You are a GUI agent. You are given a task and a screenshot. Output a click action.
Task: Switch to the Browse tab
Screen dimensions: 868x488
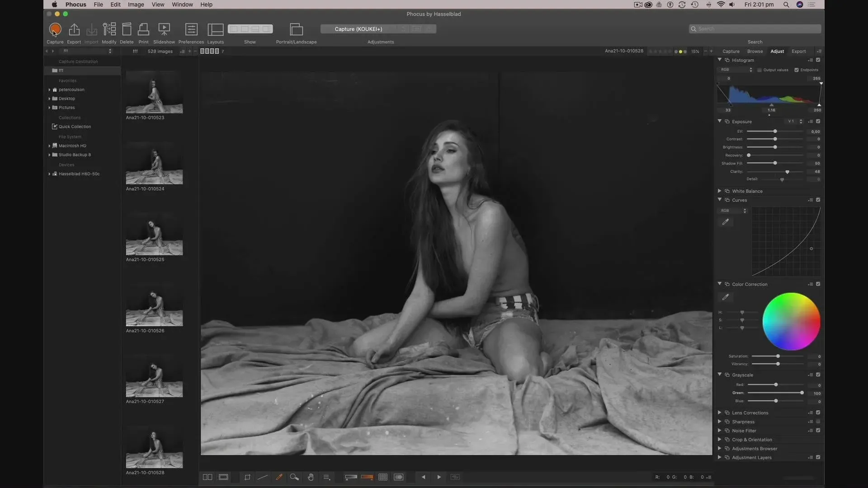[755, 52]
